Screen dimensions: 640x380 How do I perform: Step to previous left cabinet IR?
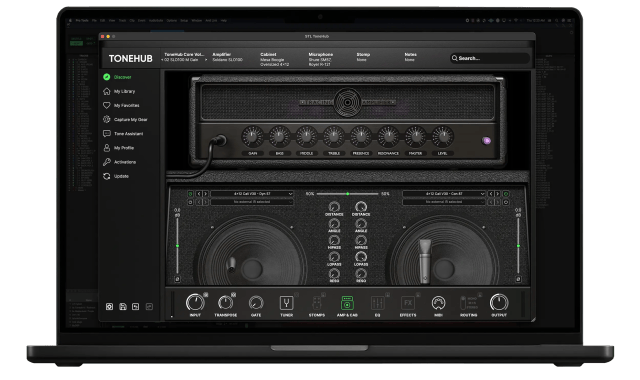pos(199,194)
